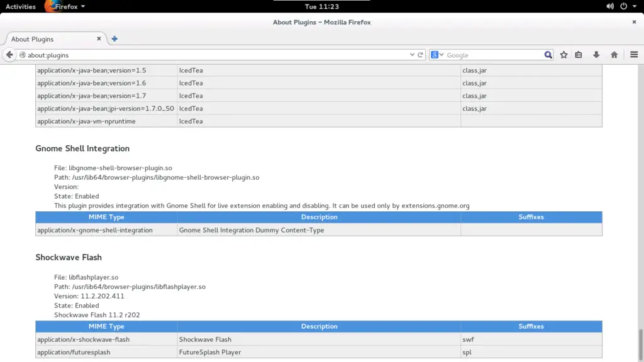The image size is (644, 362).
Task: Click FutureSplash Player description cell
Action: (319, 352)
